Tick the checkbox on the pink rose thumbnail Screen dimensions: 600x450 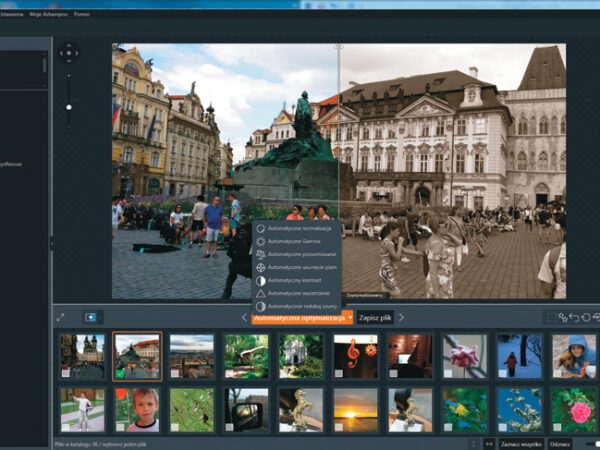point(556,427)
